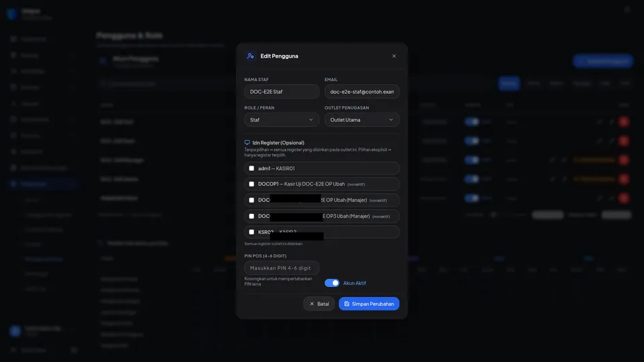Click the monitor icon next to Izin Register
The height and width of the screenshot is (362, 644).
pos(248,142)
